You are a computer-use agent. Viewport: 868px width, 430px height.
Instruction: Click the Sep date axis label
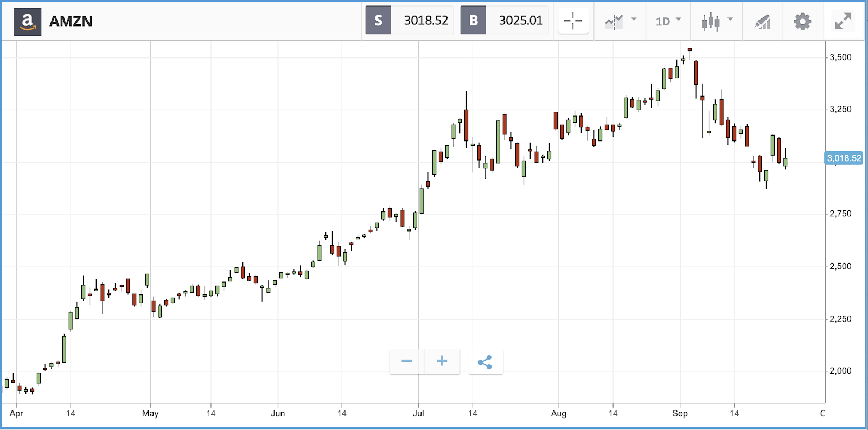pos(680,414)
